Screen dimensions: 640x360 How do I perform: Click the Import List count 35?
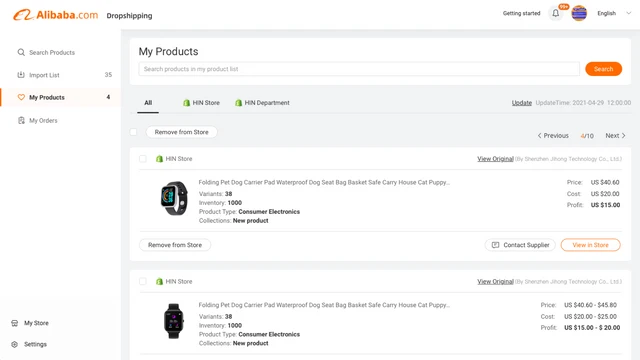pyautogui.click(x=108, y=75)
